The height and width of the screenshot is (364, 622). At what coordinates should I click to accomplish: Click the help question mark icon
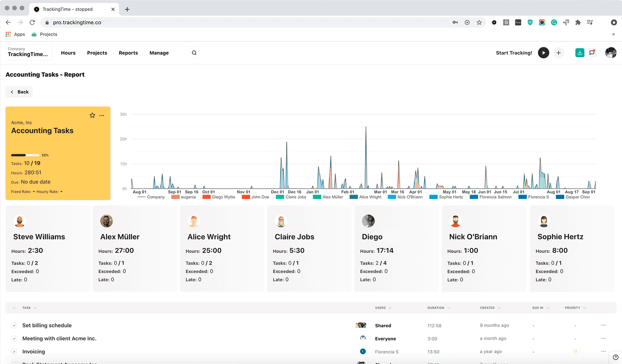point(616,358)
